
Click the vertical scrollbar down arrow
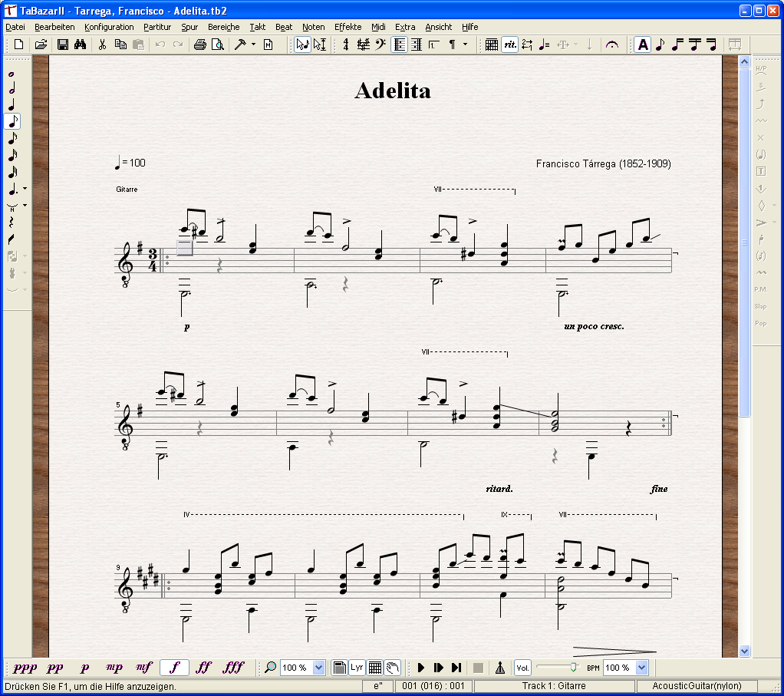coord(743,651)
